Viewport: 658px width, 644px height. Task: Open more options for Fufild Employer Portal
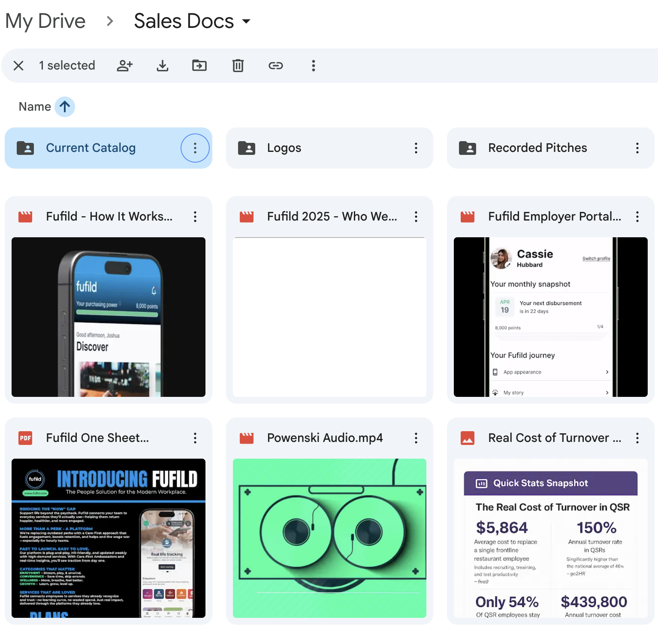point(637,217)
